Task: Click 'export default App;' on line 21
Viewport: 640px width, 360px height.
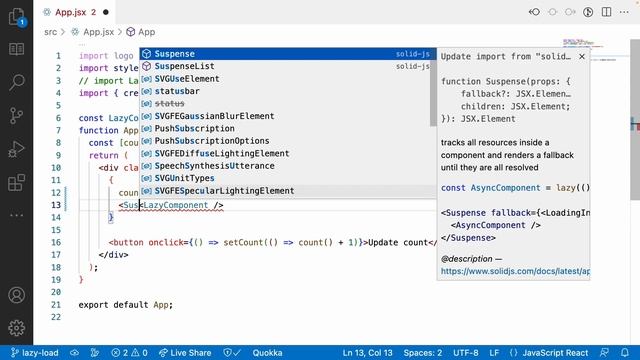Action: click(x=126, y=305)
